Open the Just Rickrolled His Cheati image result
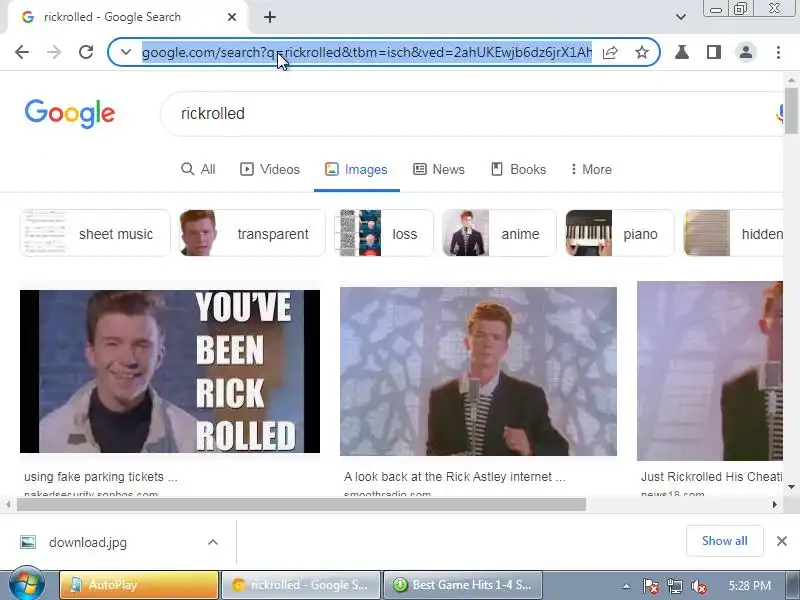 tap(710, 371)
